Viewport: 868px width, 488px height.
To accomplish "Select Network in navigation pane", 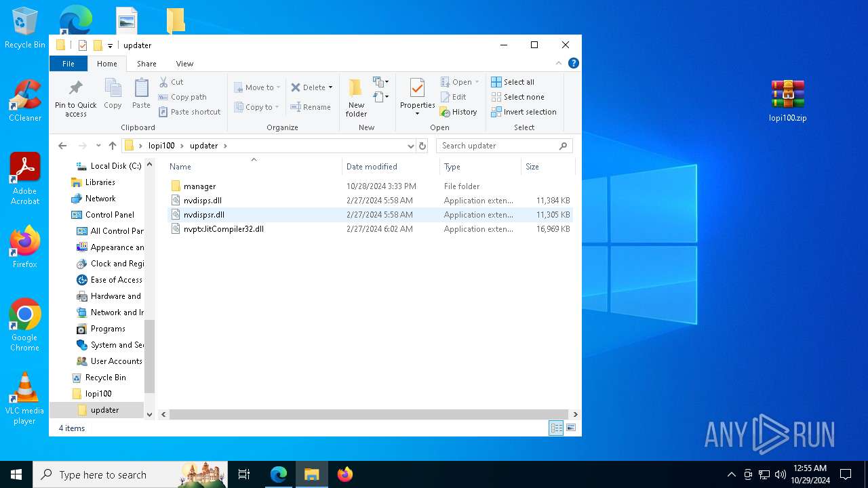I will pos(93,199).
